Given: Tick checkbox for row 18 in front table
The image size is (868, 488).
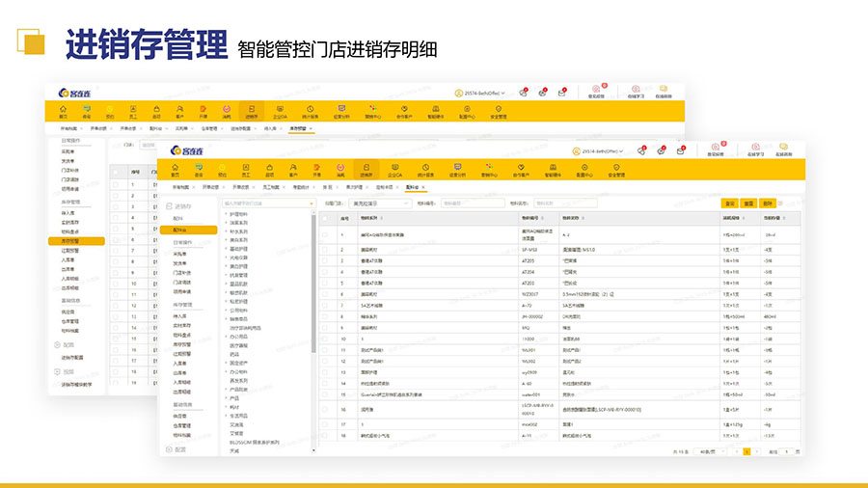Looking at the screenshot, I should click(325, 435).
